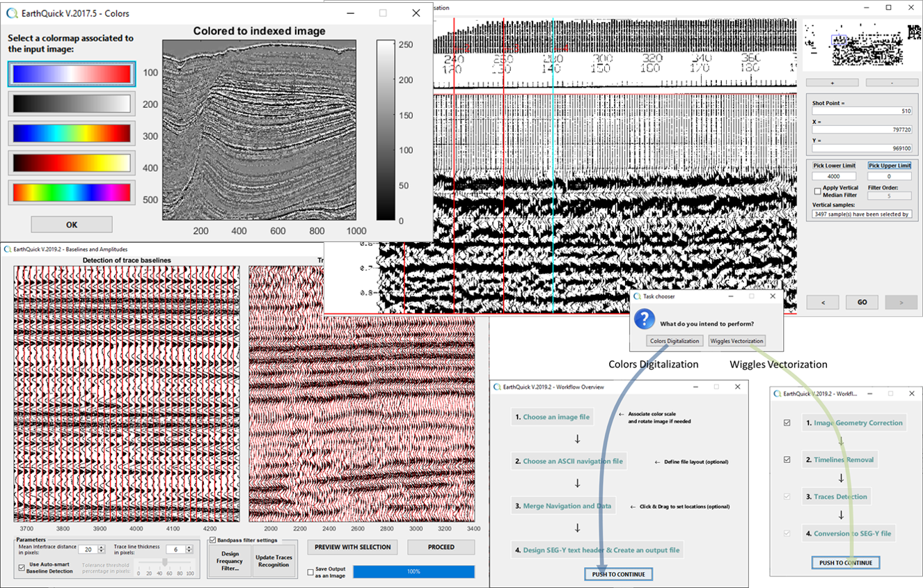Click Update Traces Recognition button
Screen dimensions: 923x588
[274, 561]
